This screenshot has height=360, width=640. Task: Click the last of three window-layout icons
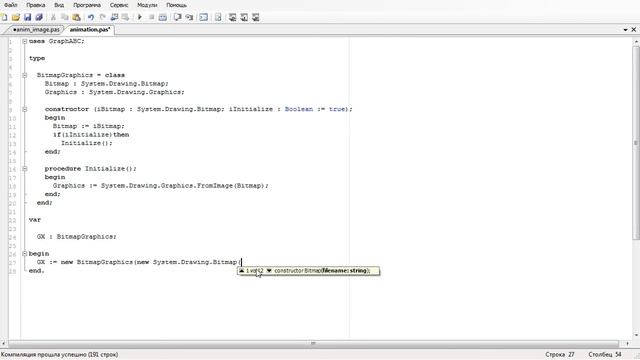point(256,17)
